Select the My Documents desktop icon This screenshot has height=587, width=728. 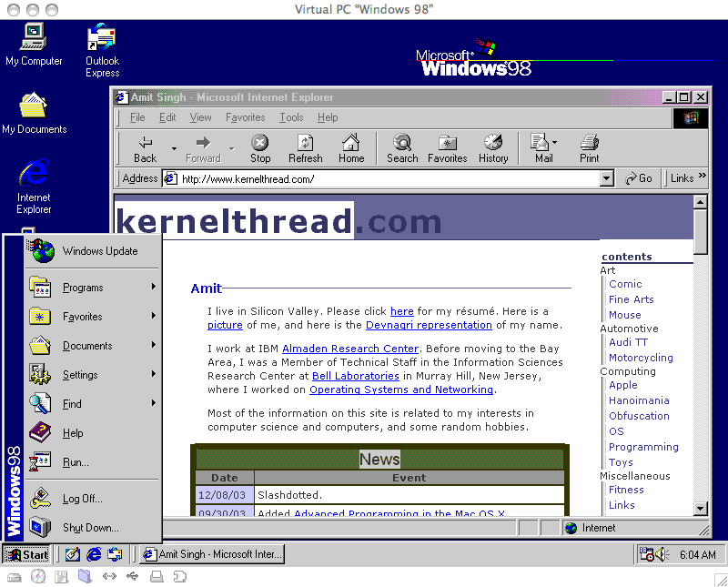34,112
